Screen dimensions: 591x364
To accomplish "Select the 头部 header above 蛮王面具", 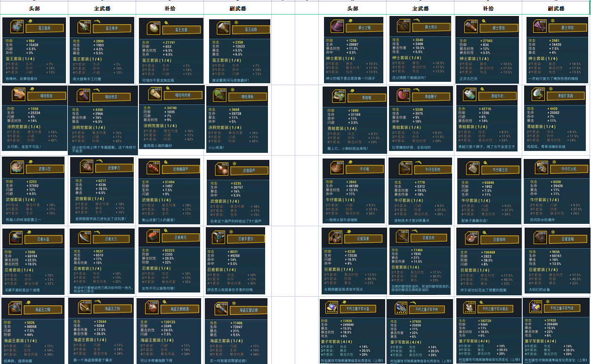I will [x=34, y=9].
